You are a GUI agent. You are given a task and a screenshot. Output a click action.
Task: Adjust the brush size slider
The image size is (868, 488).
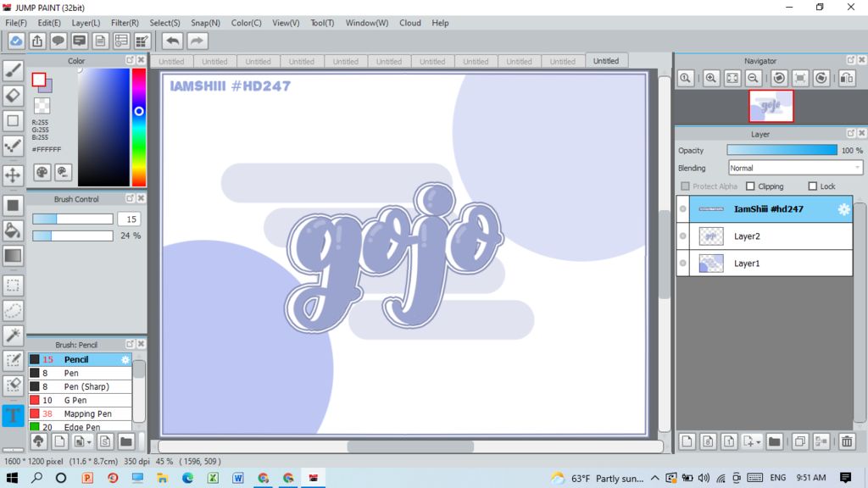(73, 219)
